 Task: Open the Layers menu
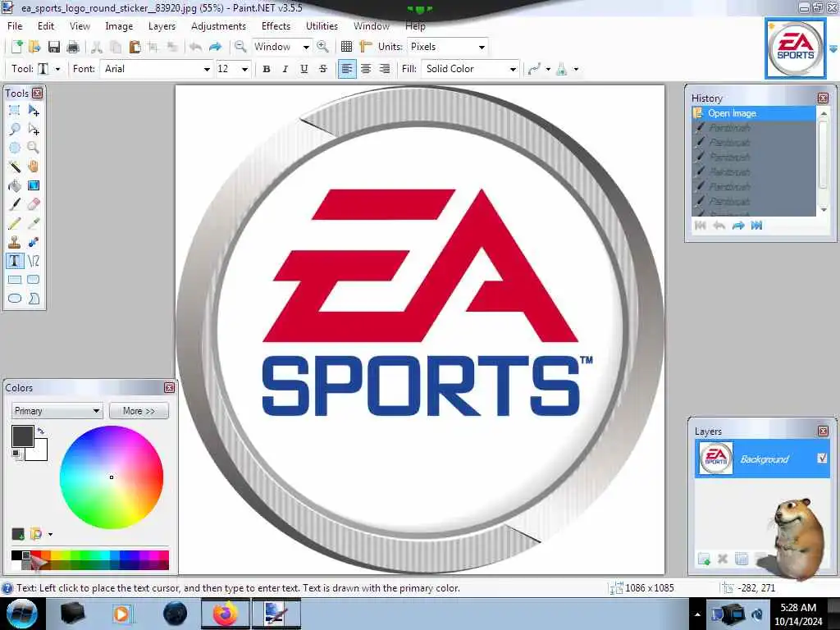click(x=162, y=25)
